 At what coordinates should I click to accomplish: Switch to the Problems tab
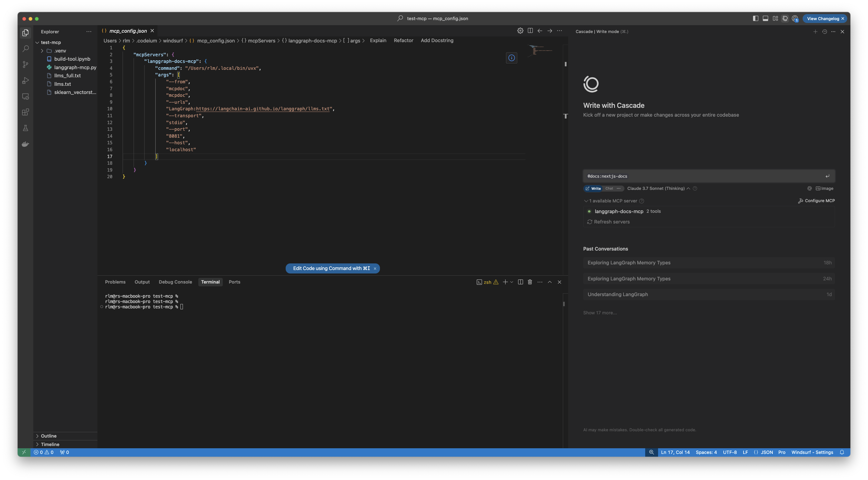coord(115,282)
